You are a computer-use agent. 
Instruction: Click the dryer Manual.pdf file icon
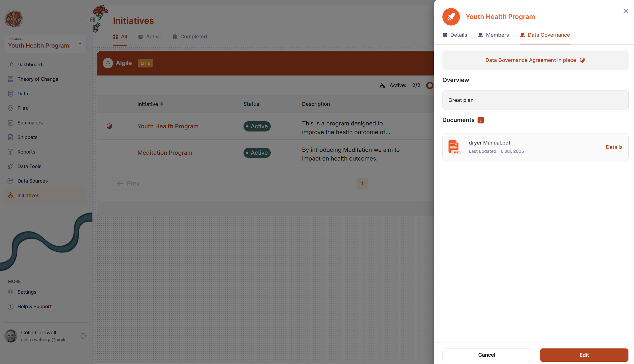coord(454,147)
